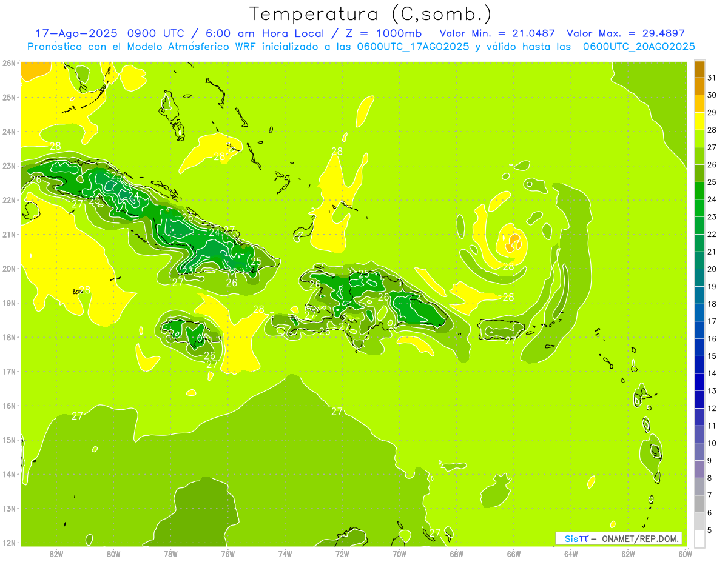Click legend scale label "24"
The image size is (728, 562).
tap(712, 199)
